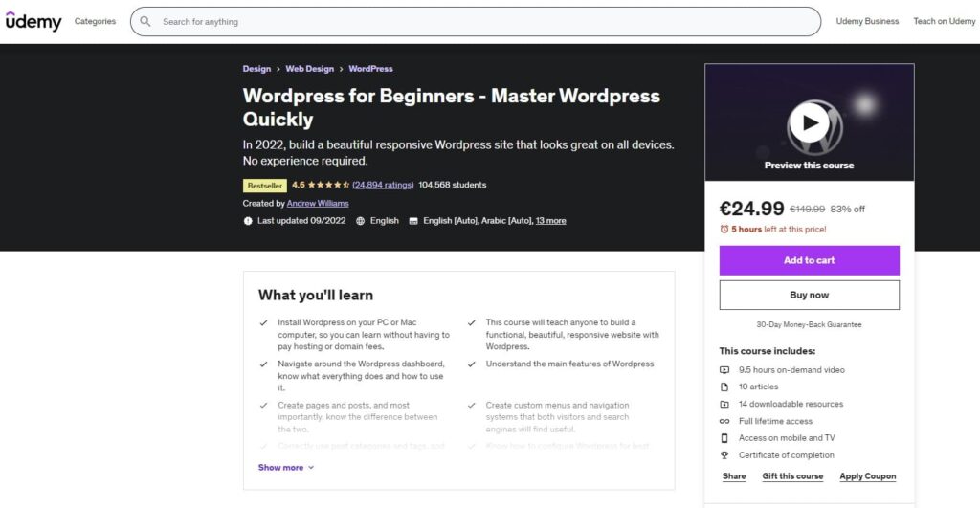Click the 9.5 hours on-demand video text
Viewport: 980px width, 508px height.
point(791,370)
